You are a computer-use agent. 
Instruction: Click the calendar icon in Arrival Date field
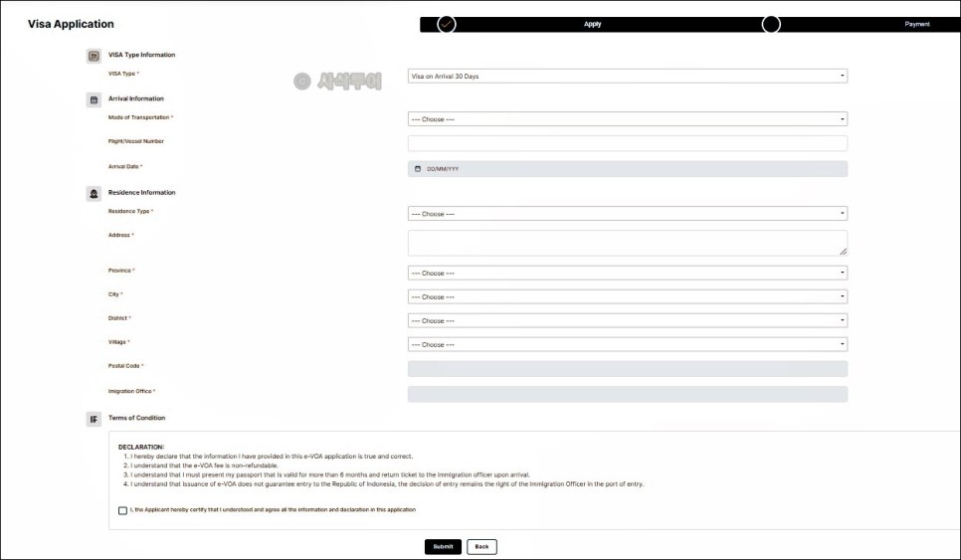coord(418,168)
